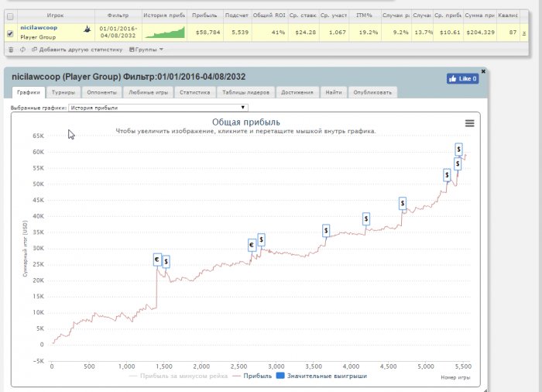Click the trash icon below the player row
Viewport: 542px width, 392px height.
[x=11, y=49]
